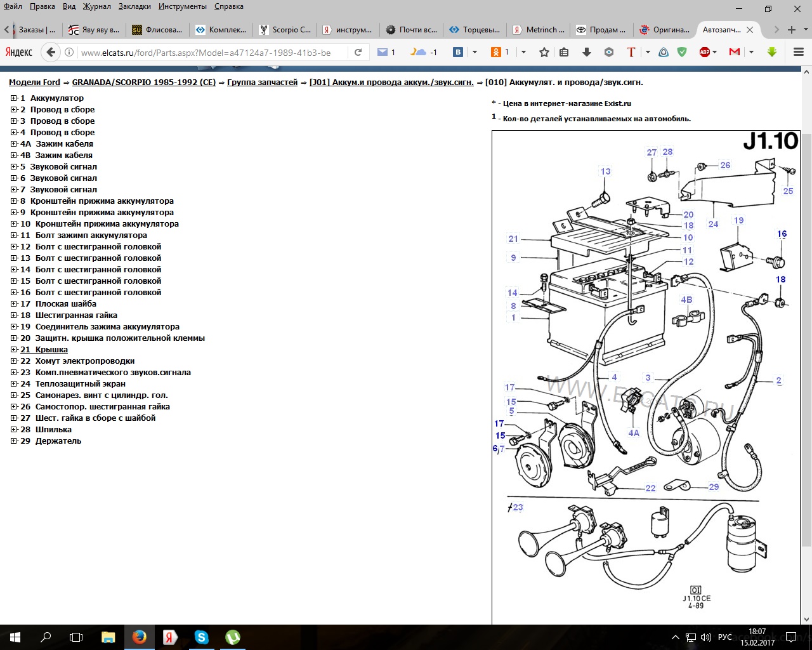Expand item 5 Звуковой сигнал
This screenshot has height=650, width=812.
13,166
